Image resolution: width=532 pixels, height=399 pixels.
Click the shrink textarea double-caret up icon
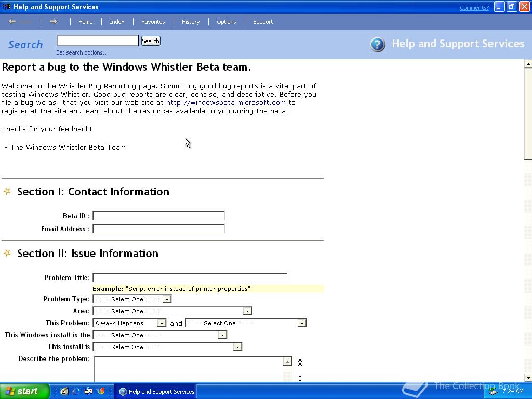tap(300, 362)
